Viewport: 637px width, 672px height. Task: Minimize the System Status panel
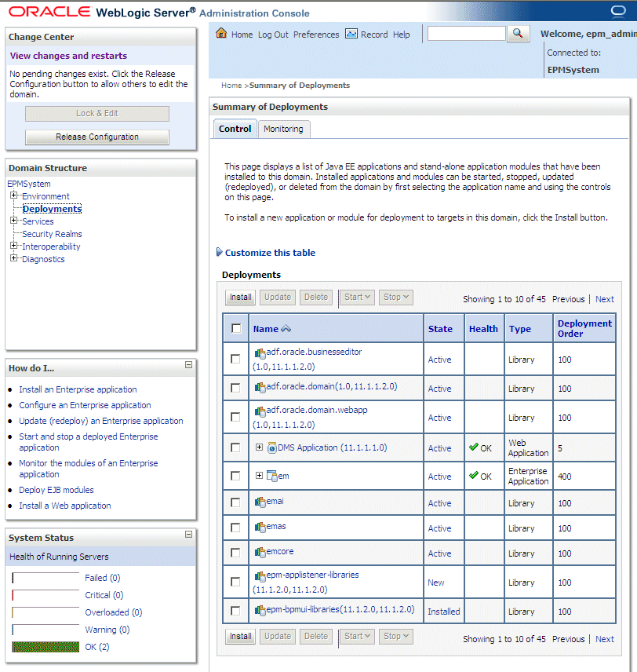pyautogui.click(x=188, y=535)
